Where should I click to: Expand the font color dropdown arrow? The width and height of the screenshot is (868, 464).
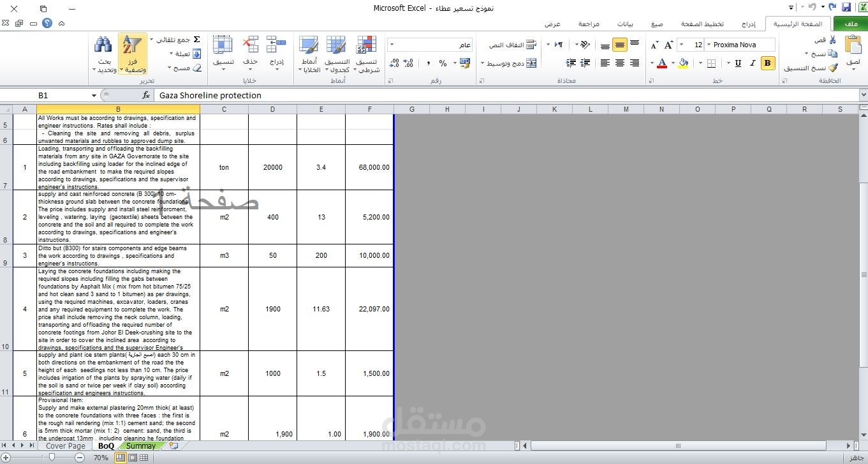pyautogui.click(x=652, y=63)
